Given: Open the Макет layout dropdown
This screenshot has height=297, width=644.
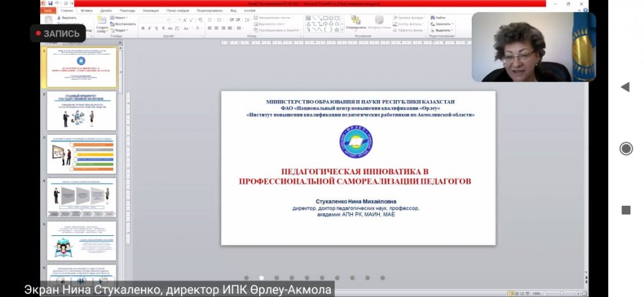Looking at the screenshot, I should (119, 18).
